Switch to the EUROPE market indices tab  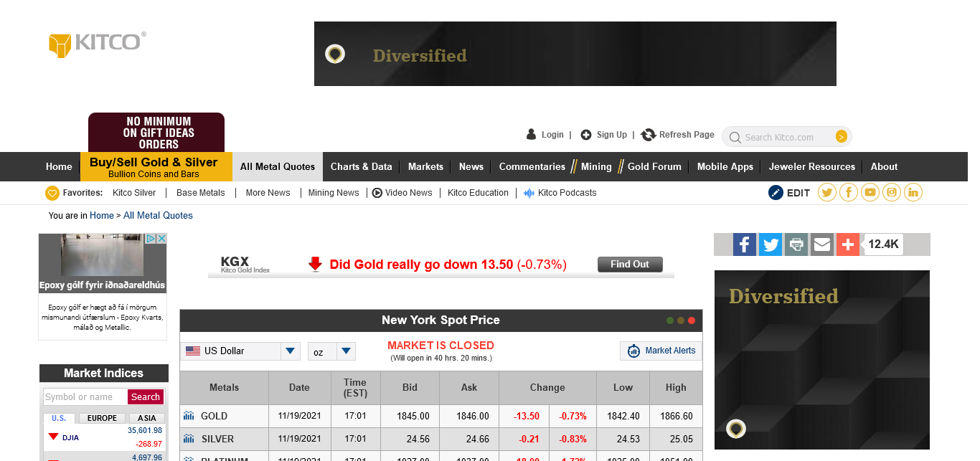(x=102, y=418)
